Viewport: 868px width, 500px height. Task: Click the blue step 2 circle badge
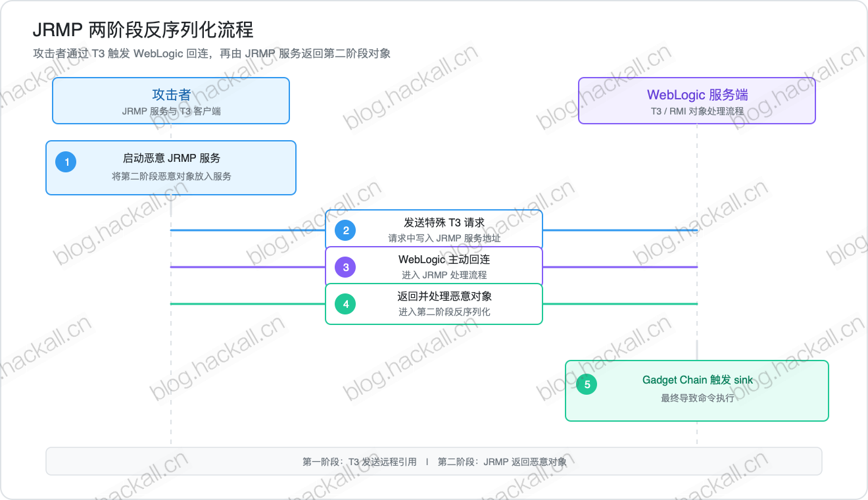click(x=345, y=230)
